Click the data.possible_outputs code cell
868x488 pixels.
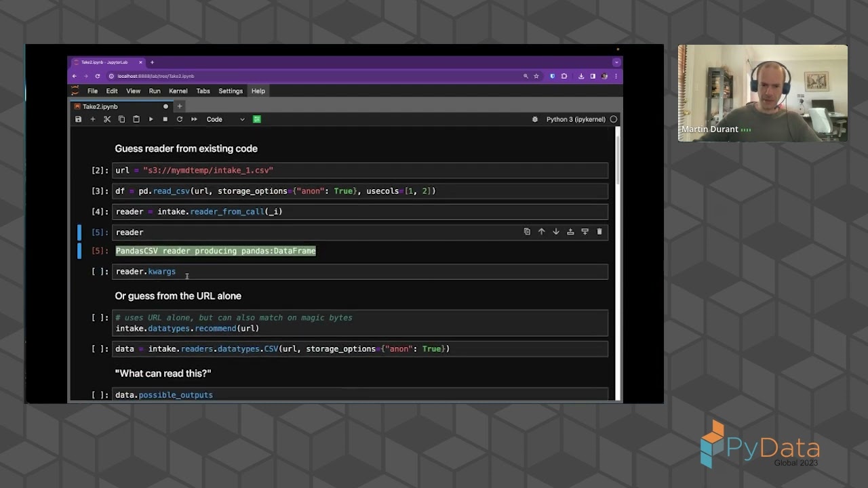point(360,395)
